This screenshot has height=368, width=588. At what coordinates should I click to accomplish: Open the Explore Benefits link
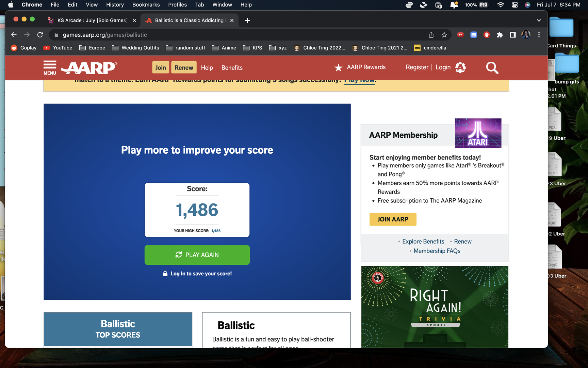(423, 242)
